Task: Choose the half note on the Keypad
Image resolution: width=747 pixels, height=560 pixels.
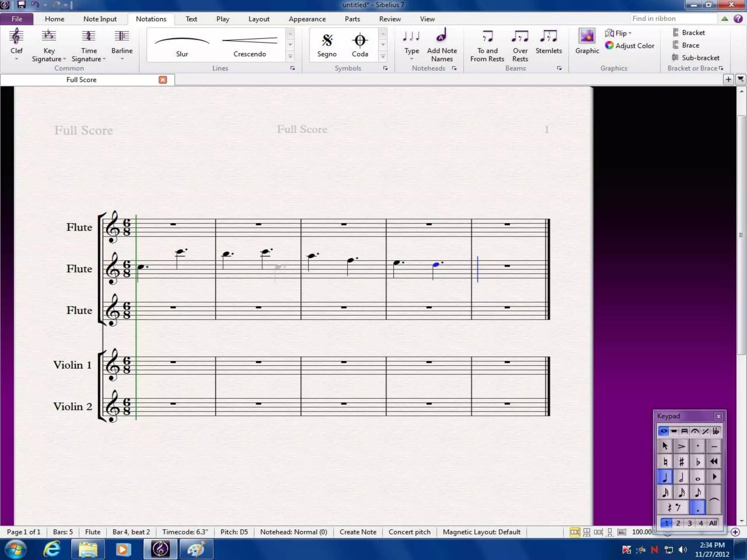Action: coord(681,477)
